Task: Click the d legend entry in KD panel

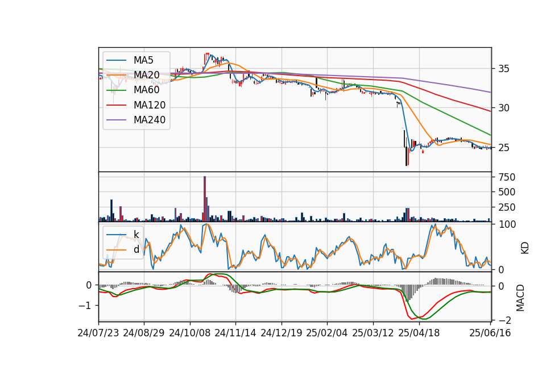Action: click(136, 249)
